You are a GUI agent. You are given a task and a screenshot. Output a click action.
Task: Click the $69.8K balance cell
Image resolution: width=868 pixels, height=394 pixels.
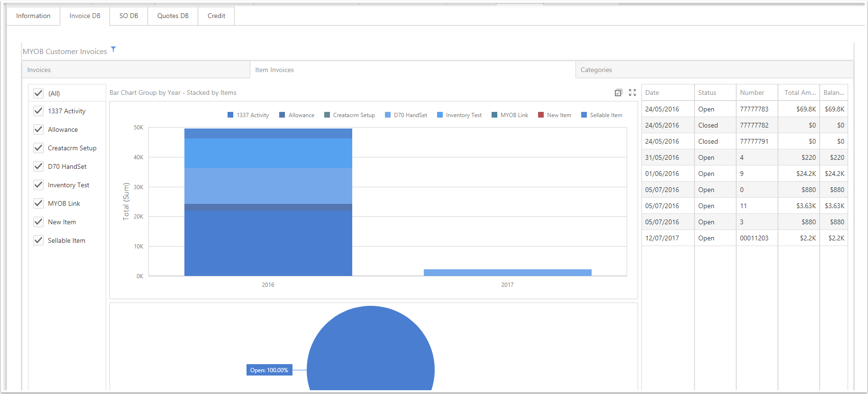[834, 109]
